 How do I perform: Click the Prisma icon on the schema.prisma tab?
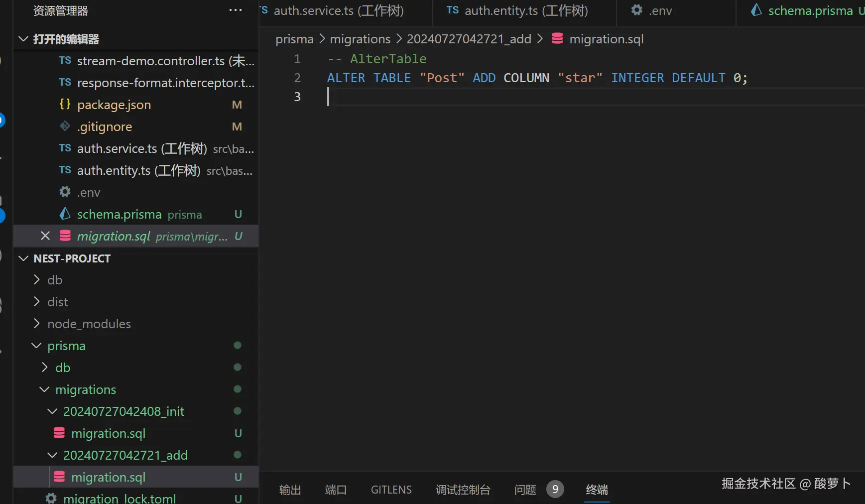(756, 10)
